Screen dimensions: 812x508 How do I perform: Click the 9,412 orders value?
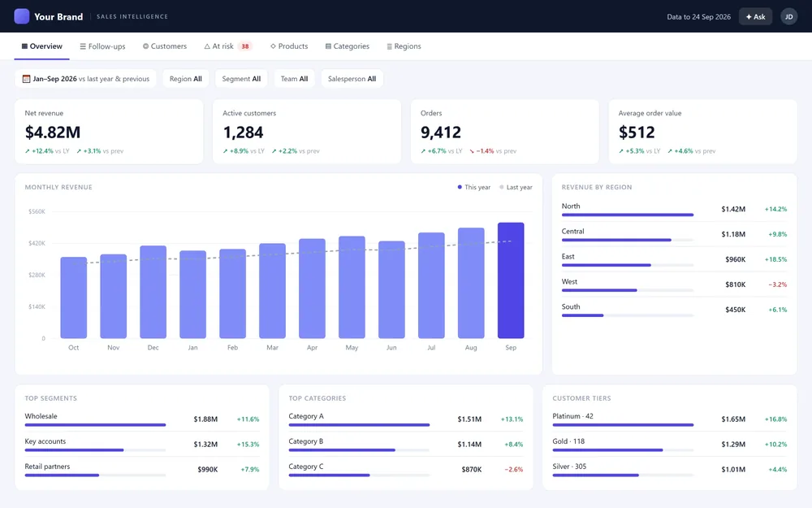tap(441, 132)
